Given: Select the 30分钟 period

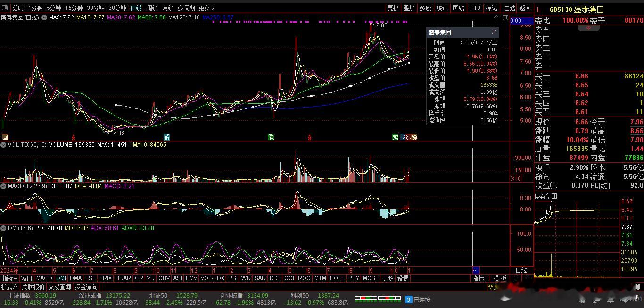Looking at the screenshot, I should (96, 8).
